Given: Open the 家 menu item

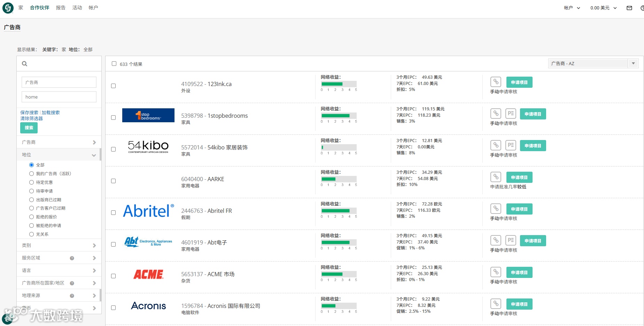Looking at the screenshot, I should click(21, 8).
